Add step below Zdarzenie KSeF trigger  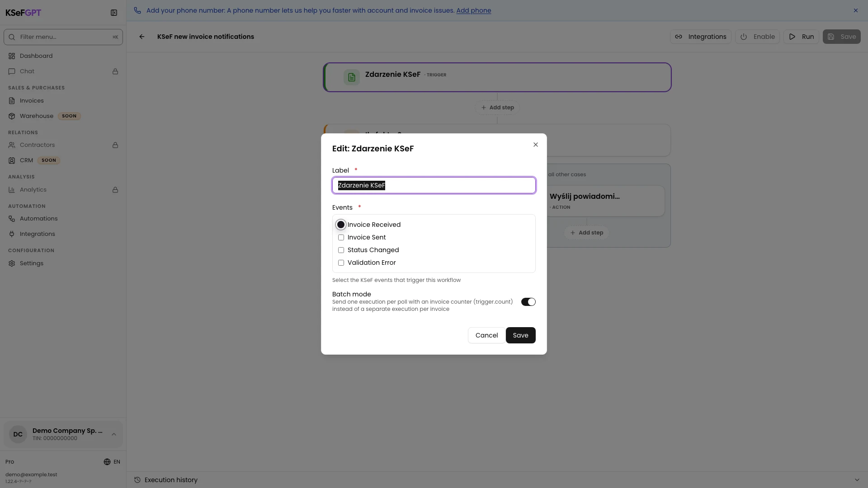[497, 108]
